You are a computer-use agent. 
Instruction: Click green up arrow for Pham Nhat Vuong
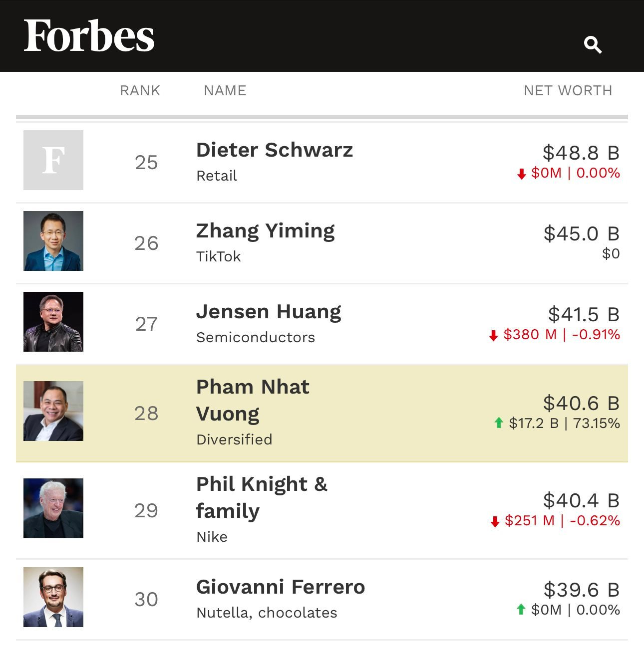(x=498, y=424)
